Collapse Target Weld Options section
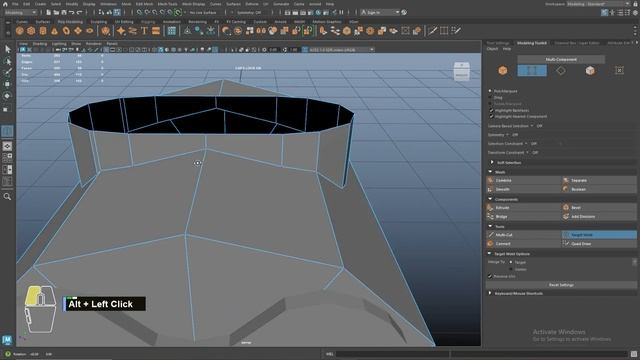This screenshot has height=360, width=640. pos(490,253)
